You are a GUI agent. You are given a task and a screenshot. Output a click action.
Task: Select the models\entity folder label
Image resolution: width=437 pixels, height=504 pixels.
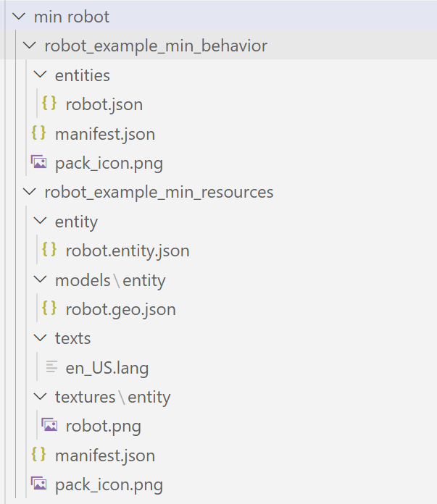click(x=110, y=280)
